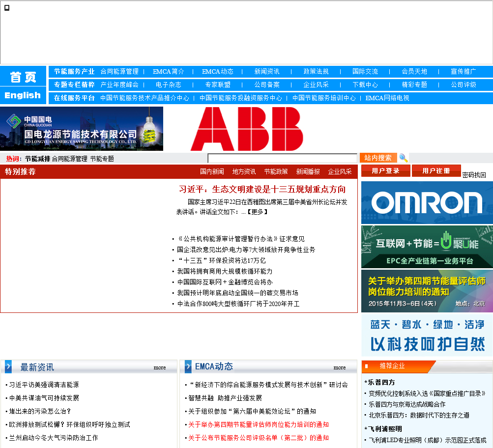The width and height of the screenshot is (493, 448).
Task: Open 兰州启动今冬大气污染防治工作 article
Action: (54, 438)
